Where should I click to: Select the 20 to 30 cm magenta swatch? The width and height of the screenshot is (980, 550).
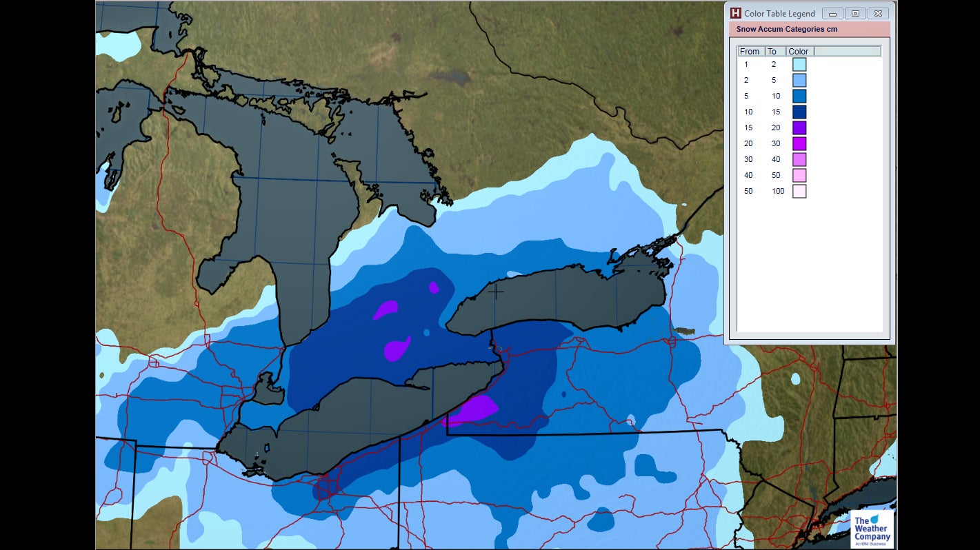point(799,143)
